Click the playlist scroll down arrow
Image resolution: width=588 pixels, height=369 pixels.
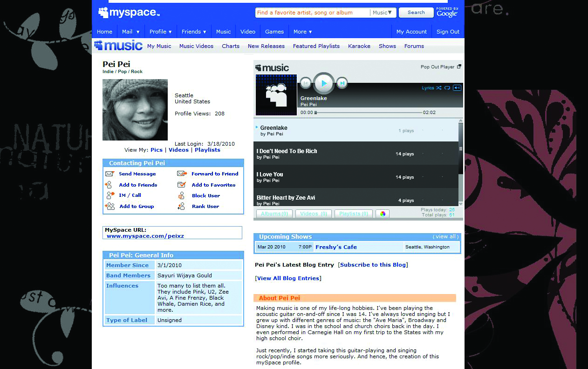(461, 204)
